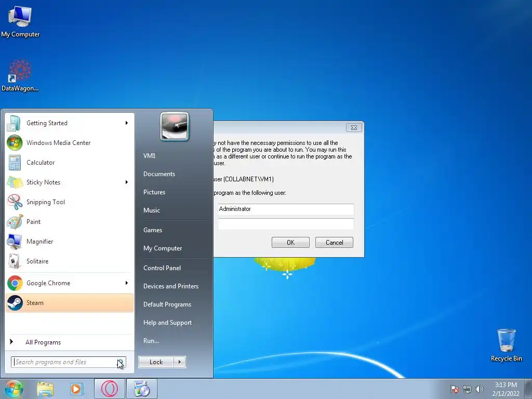Click the taskbar clock showing 3:13 PM
This screenshot has height=399, width=532.
point(506,389)
